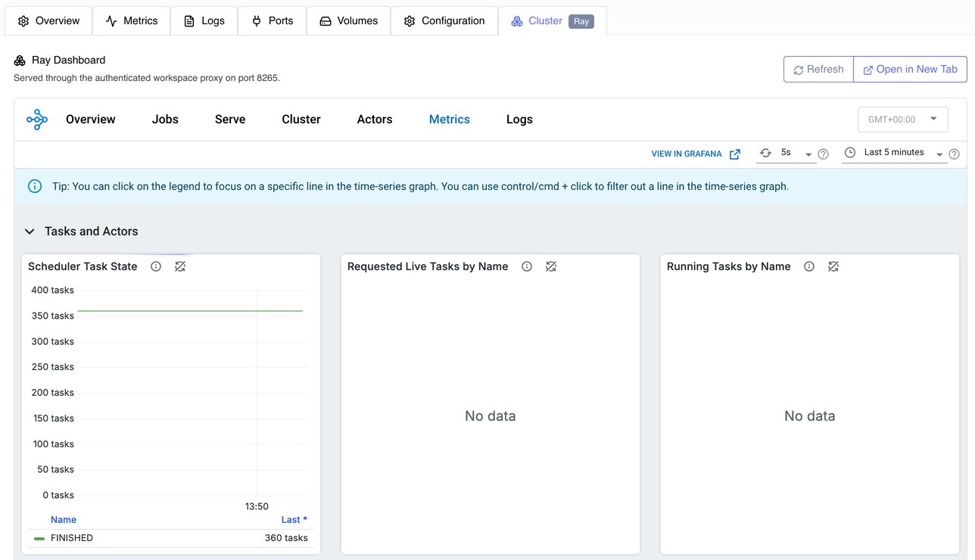Click the crossed-out icon next to Scheduler Task State

[180, 266]
